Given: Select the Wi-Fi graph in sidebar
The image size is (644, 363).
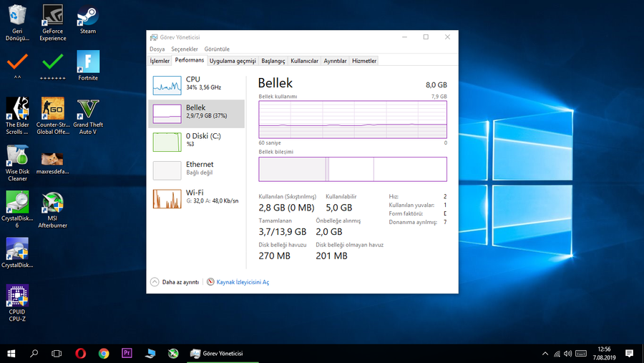Looking at the screenshot, I should click(x=167, y=199).
